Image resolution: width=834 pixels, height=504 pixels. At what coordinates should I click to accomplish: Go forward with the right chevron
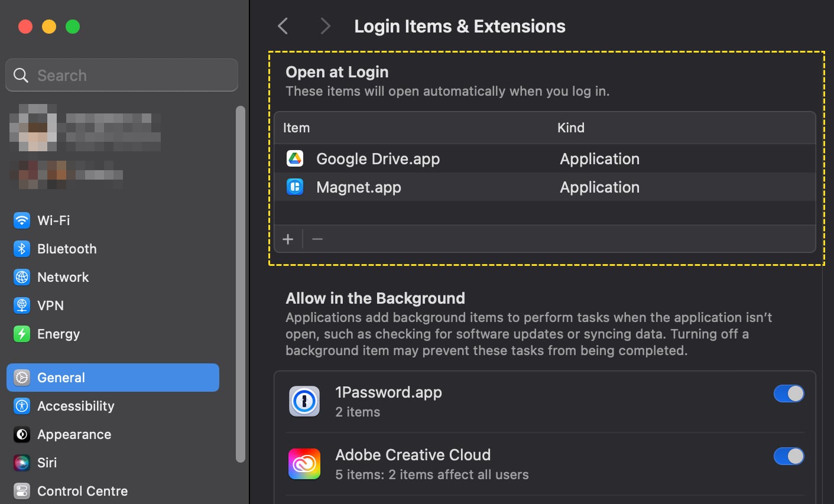325,26
